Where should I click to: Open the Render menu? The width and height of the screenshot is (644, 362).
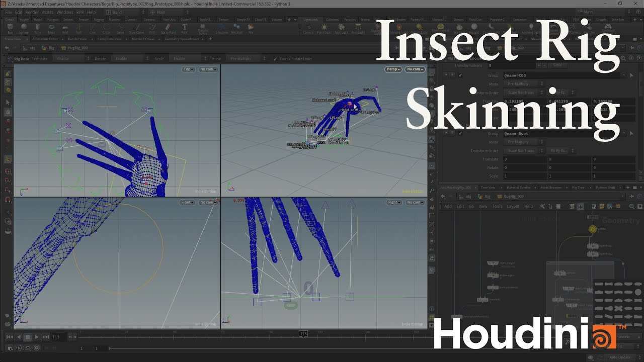tap(32, 12)
